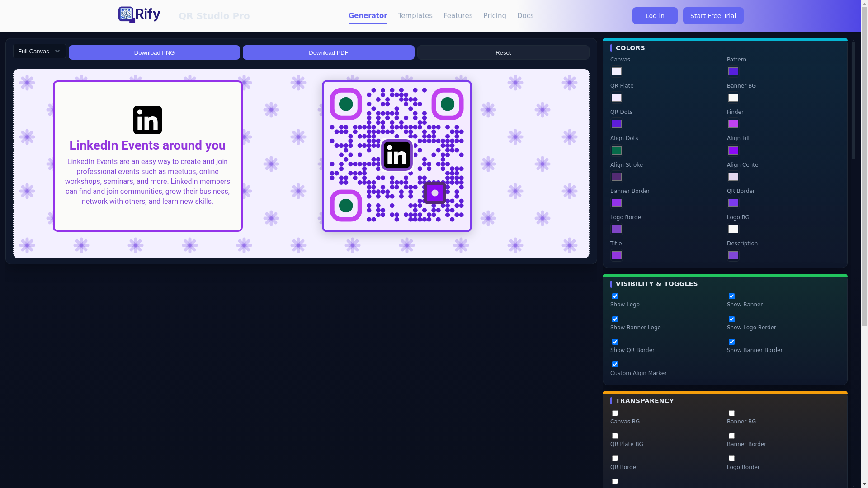Viewport: 868px width, 488px height.
Task: Open the Colors Logo Border swatch
Action: pos(617,229)
